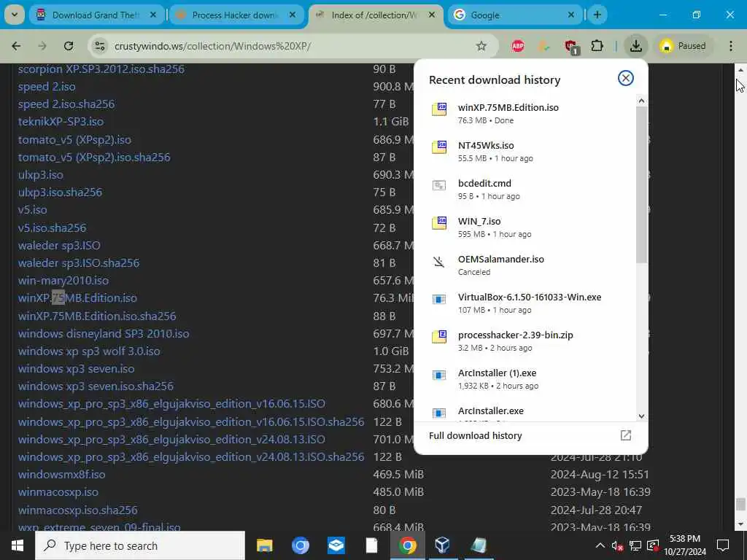
Task: Open the site information icon in address bar
Action: tap(99, 46)
